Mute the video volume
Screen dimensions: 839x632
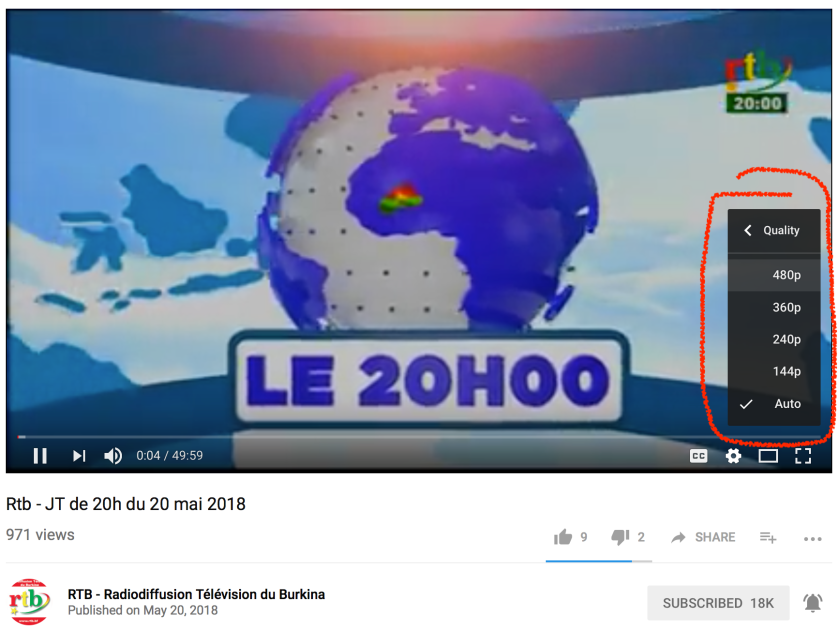pyautogui.click(x=113, y=455)
